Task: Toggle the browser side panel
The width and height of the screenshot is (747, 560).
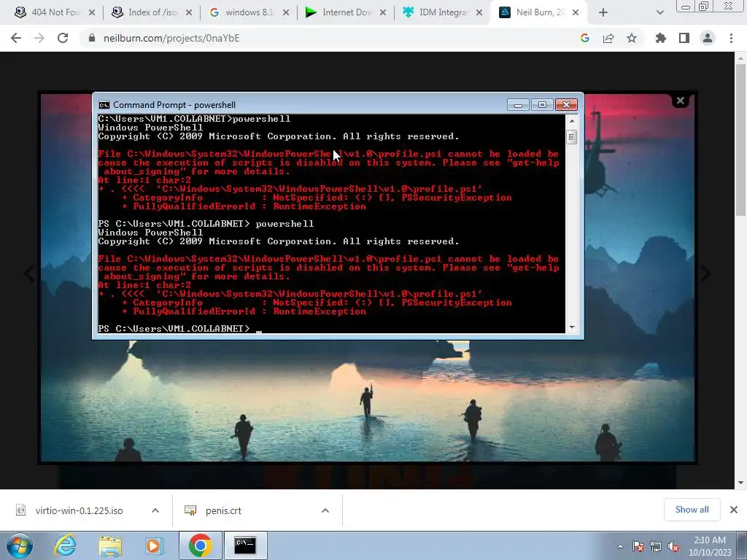Action: [x=684, y=38]
